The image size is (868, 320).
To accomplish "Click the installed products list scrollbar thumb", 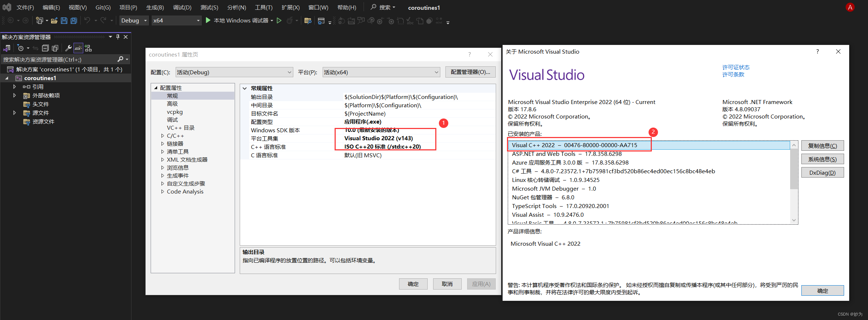I will click(794, 169).
